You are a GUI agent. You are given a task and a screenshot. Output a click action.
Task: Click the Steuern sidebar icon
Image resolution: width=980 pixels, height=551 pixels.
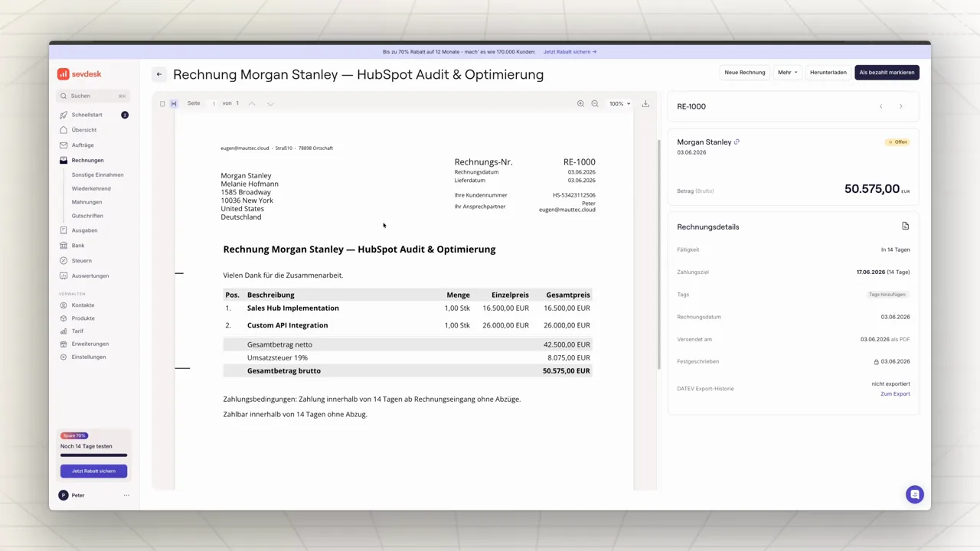(x=64, y=261)
